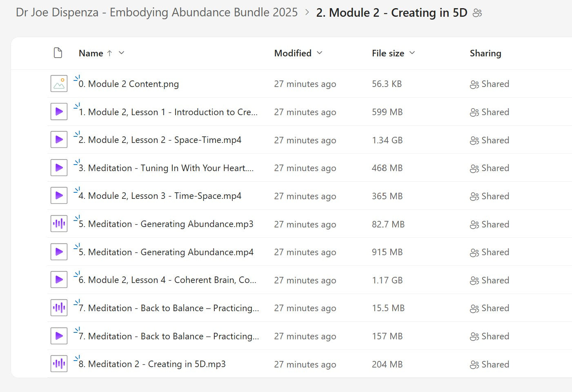Expand the Modified column sort options
572x392 pixels.
pyautogui.click(x=320, y=53)
